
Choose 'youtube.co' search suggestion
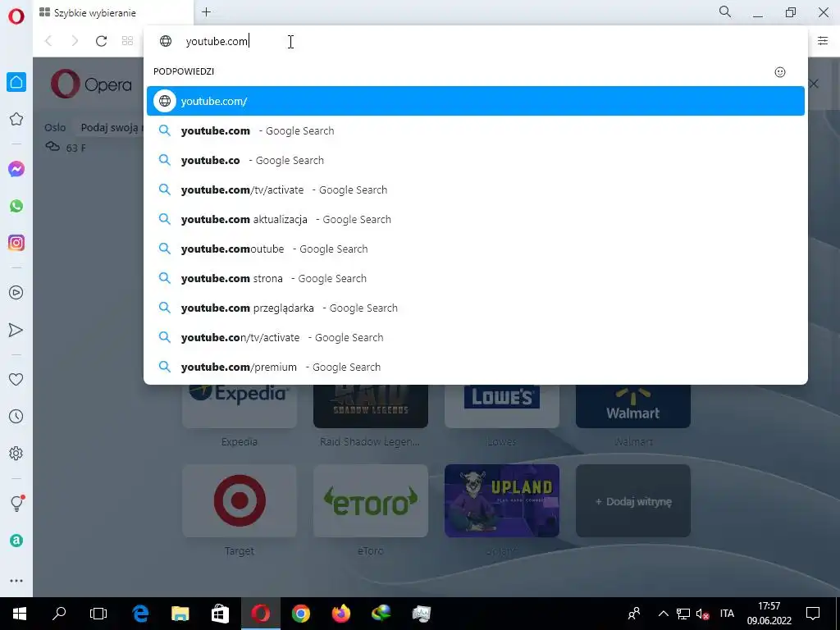tap(476, 160)
